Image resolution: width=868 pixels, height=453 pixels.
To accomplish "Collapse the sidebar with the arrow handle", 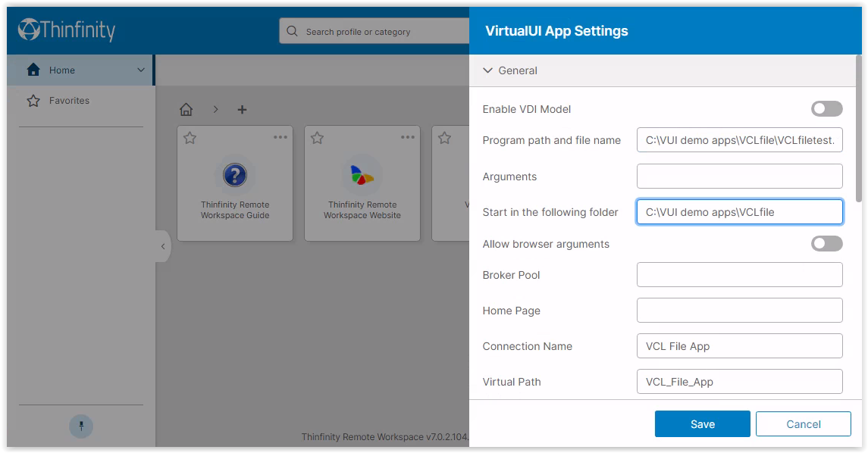I will click(163, 246).
